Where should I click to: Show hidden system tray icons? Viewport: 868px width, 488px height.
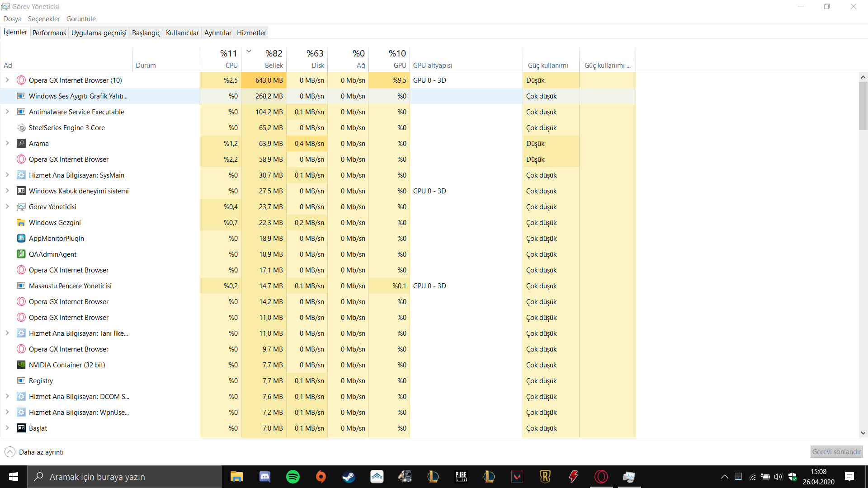point(724,477)
